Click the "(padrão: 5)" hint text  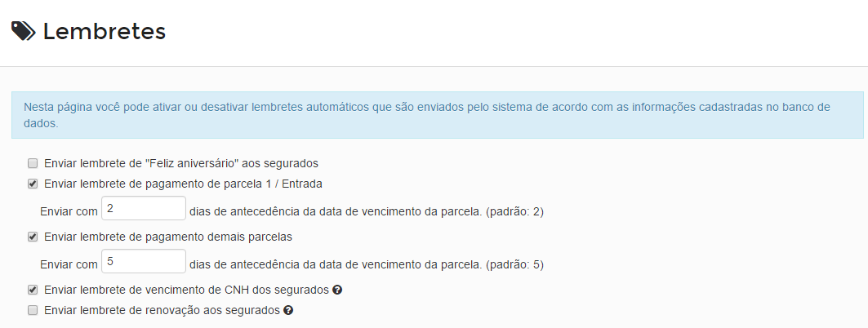coord(514,265)
